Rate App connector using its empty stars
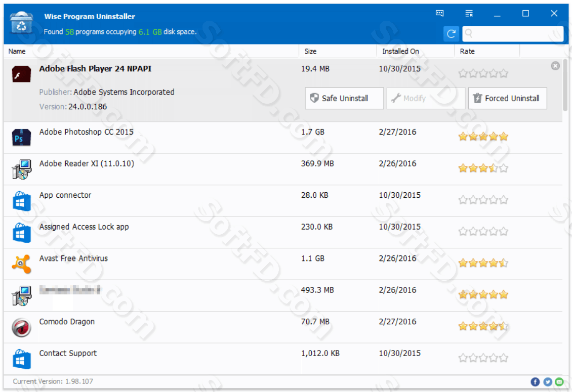 pos(483,200)
